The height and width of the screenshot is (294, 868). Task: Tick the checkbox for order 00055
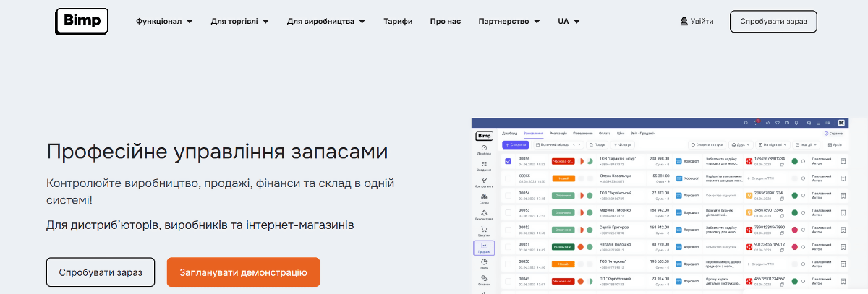(x=509, y=178)
